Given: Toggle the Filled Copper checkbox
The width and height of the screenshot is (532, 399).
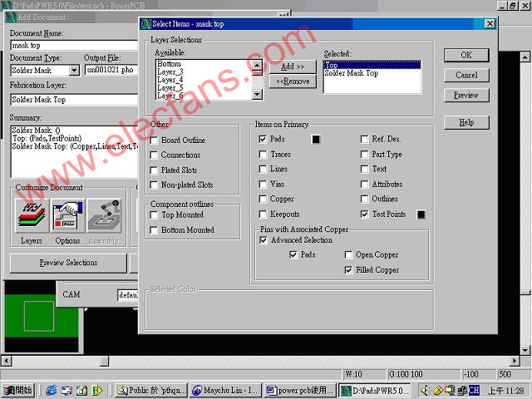Looking at the screenshot, I should pyautogui.click(x=348, y=270).
